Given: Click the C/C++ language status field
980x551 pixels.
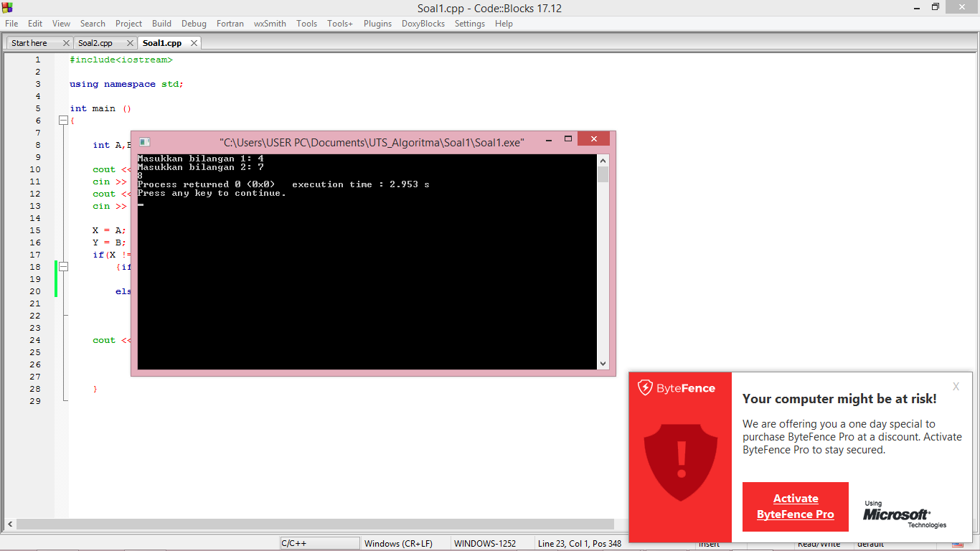Looking at the screenshot, I should pyautogui.click(x=319, y=544).
